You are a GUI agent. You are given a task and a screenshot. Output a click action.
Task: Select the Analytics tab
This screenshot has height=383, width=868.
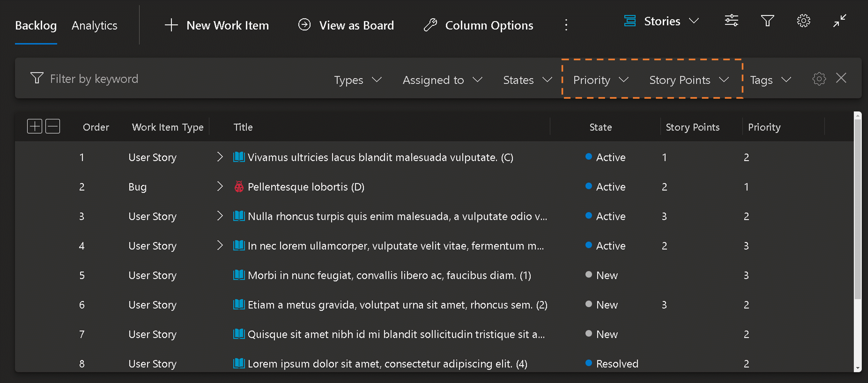pos(95,24)
